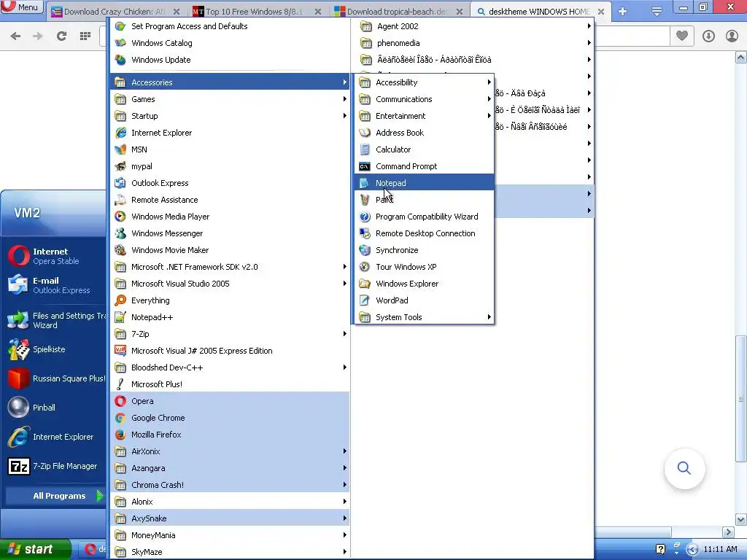Click the Remote Assistance icon
The image size is (747, 560).
(x=120, y=200)
